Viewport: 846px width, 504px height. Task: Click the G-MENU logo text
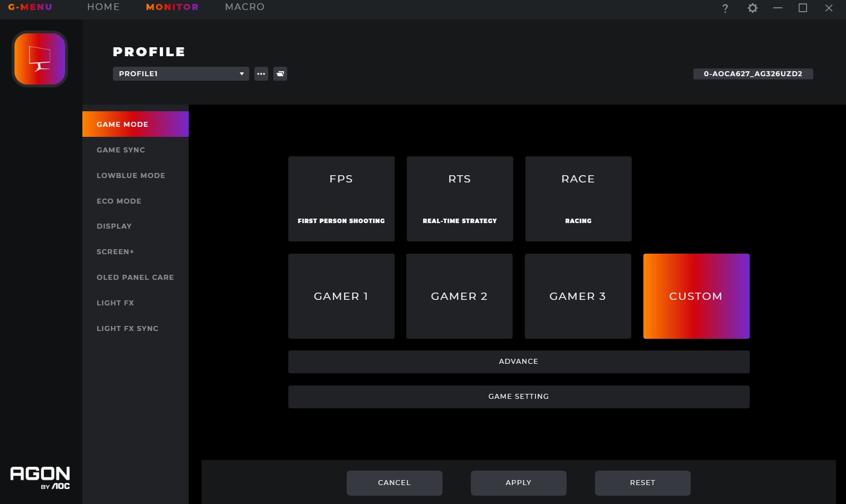30,7
